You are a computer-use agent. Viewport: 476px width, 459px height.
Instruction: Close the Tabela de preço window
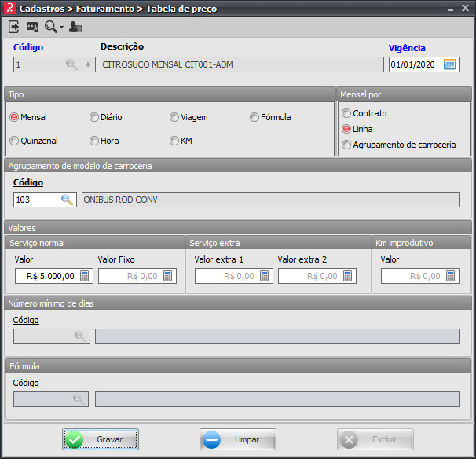465,8
